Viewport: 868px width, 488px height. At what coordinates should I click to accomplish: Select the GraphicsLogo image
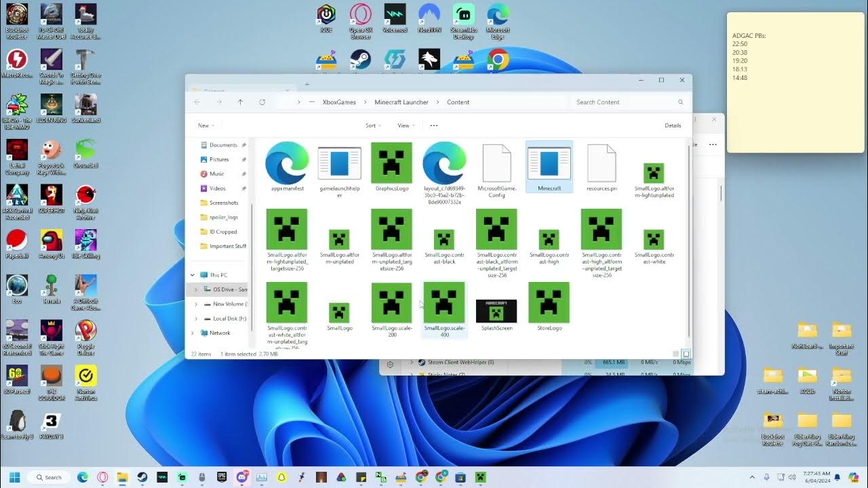pos(391,167)
